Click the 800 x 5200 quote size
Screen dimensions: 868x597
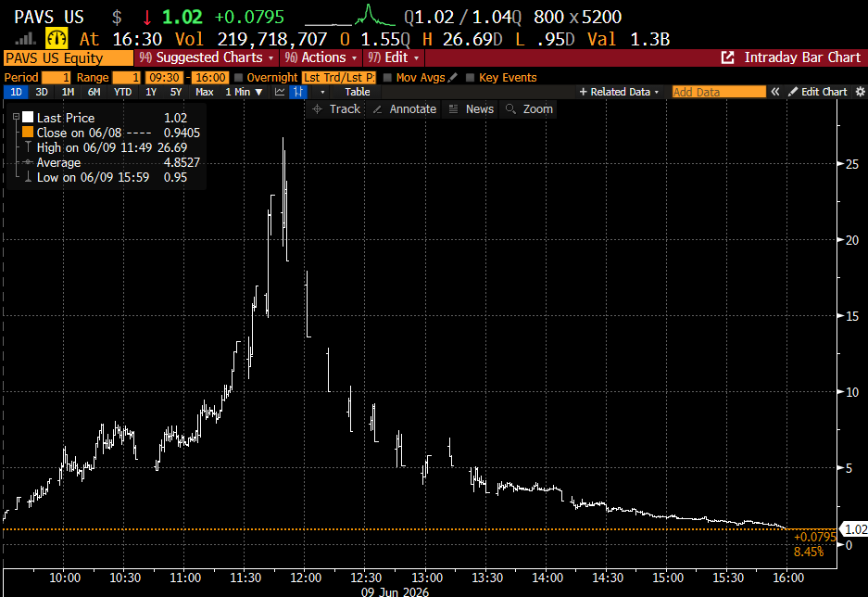(x=577, y=17)
